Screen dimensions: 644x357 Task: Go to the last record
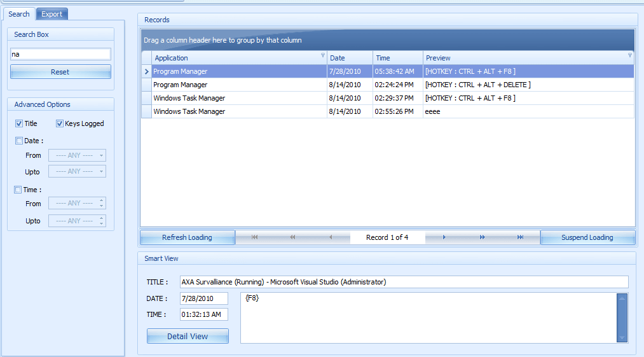click(x=520, y=237)
